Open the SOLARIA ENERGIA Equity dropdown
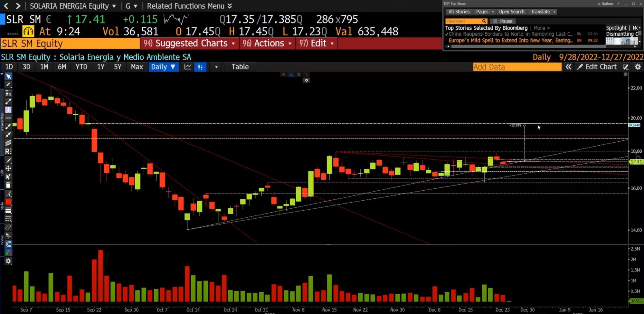Image resolution: width=644 pixels, height=314 pixels. tap(73, 6)
